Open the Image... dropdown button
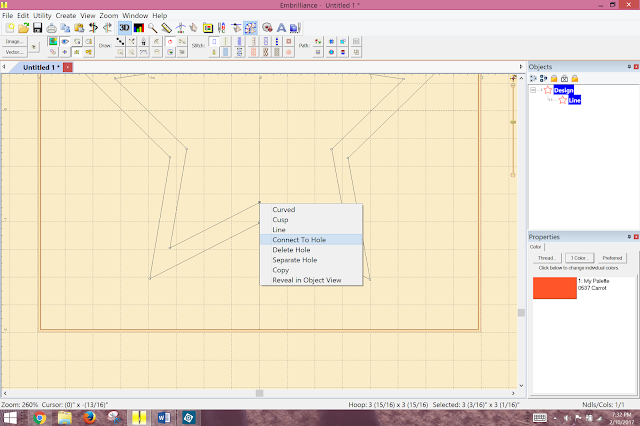 click(12, 41)
